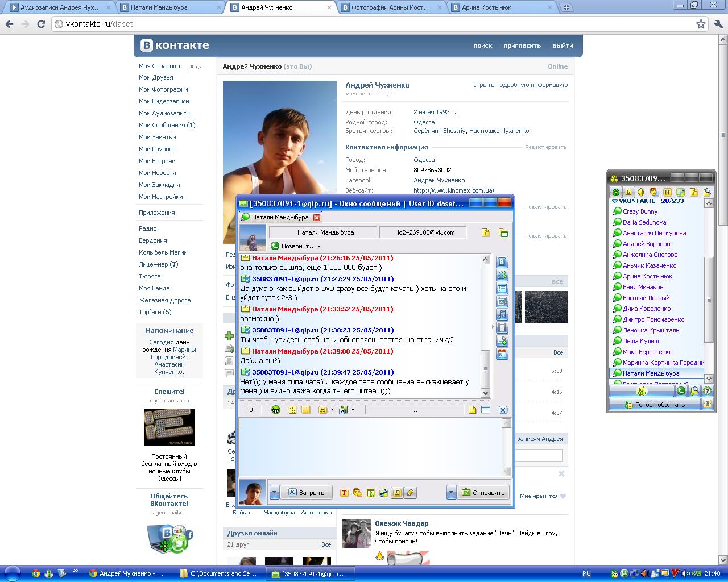This screenshot has width=728, height=582.
Task: Click the message input text area
Action: click(x=370, y=447)
